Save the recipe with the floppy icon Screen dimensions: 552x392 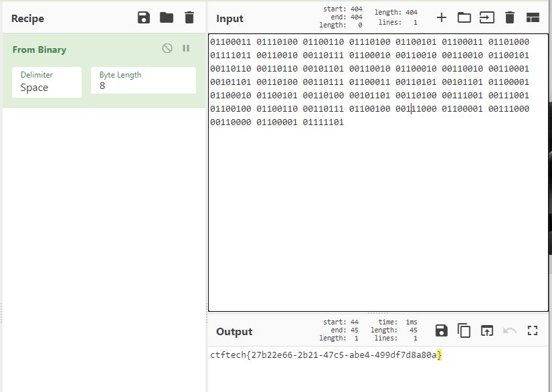pyautogui.click(x=144, y=17)
